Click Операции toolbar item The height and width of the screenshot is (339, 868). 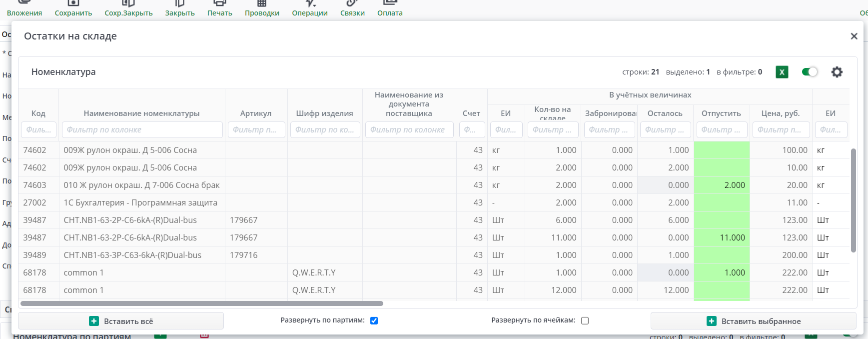pyautogui.click(x=310, y=9)
